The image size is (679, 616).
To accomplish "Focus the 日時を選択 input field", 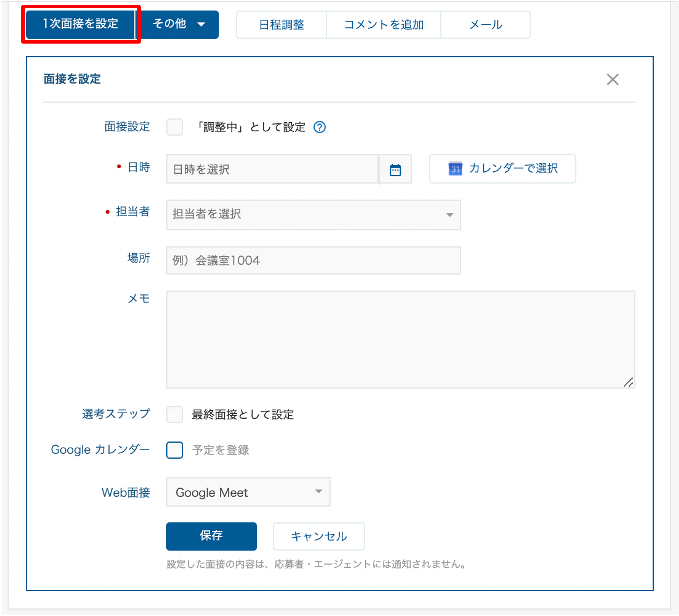I will point(272,169).
